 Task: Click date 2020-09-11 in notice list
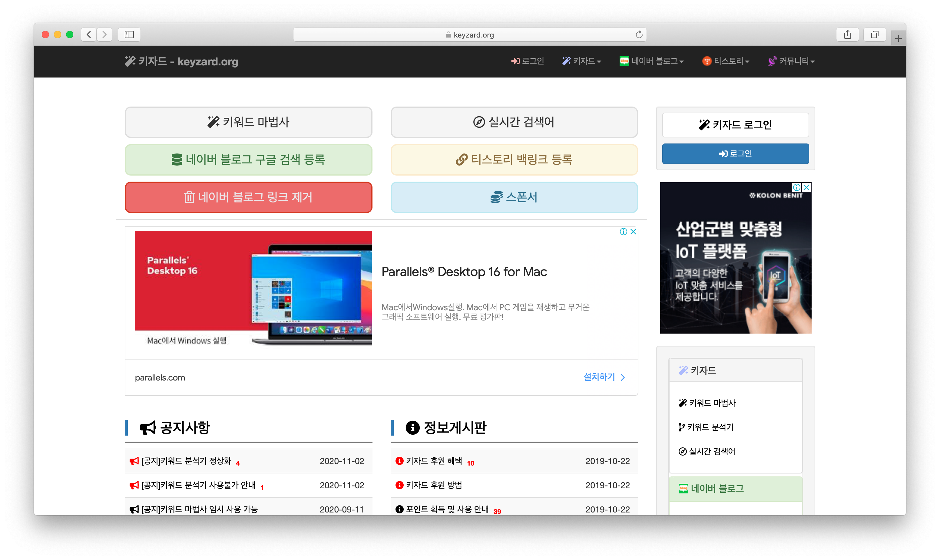(x=342, y=509)
